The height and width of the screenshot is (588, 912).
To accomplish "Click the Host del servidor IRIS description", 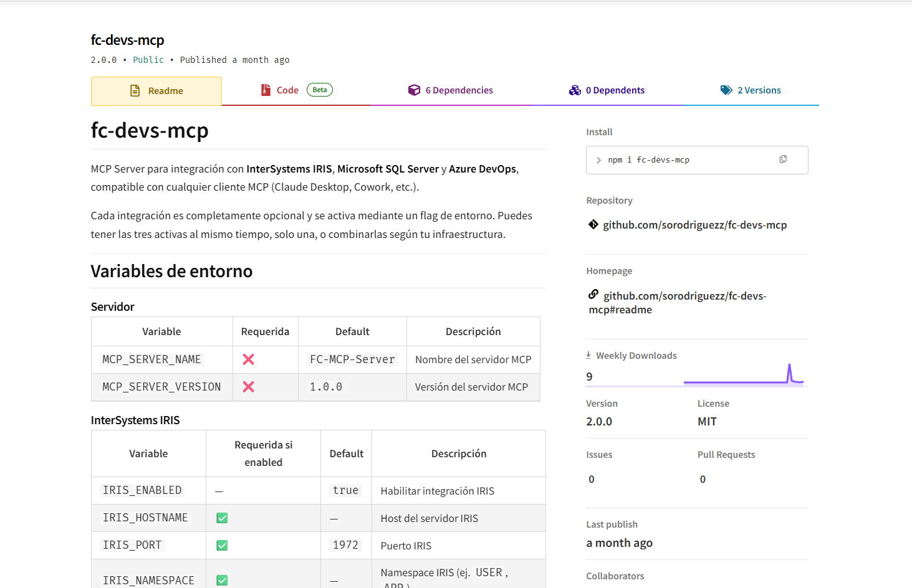I will (430, 518).
